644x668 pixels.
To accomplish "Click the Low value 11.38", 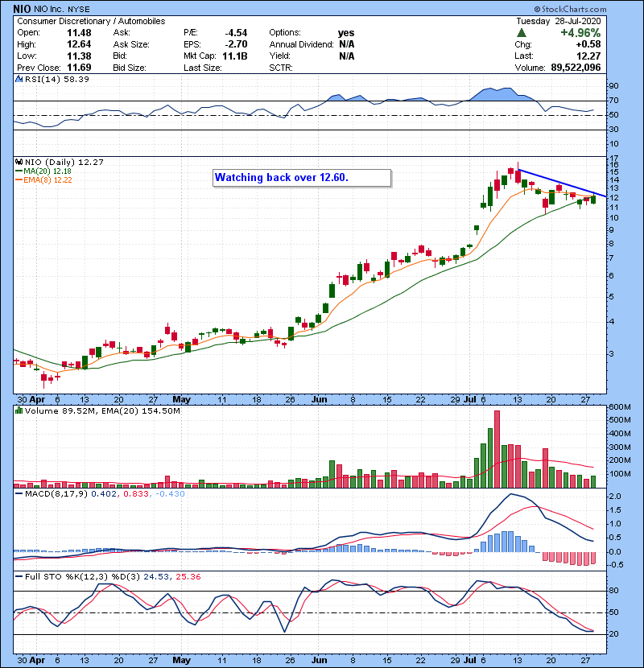I will pos(79,56).
